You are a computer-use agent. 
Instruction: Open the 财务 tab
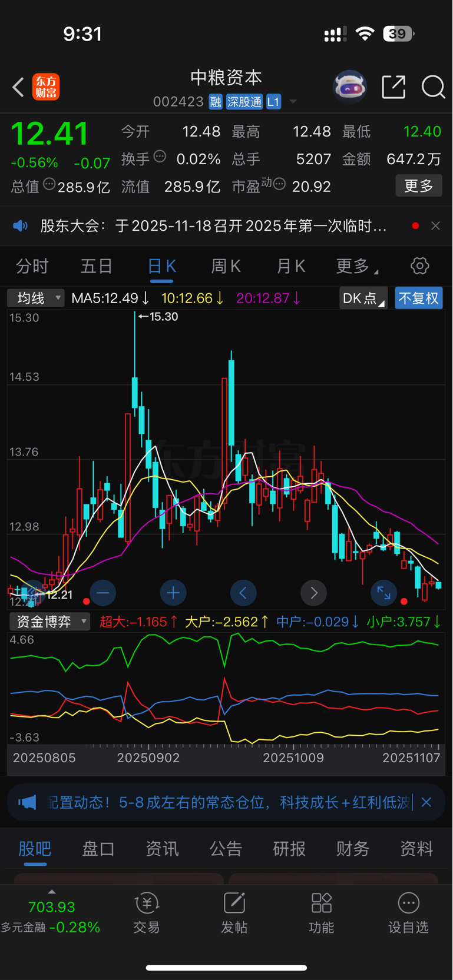pyautogui.click(x=353, y=849)
